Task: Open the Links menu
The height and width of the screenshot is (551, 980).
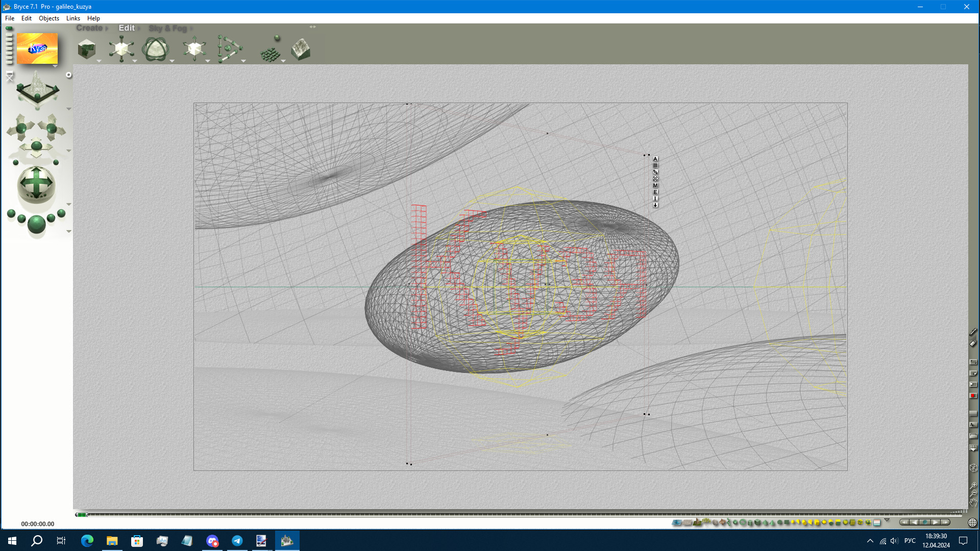Action: click(x=73, y=18)
